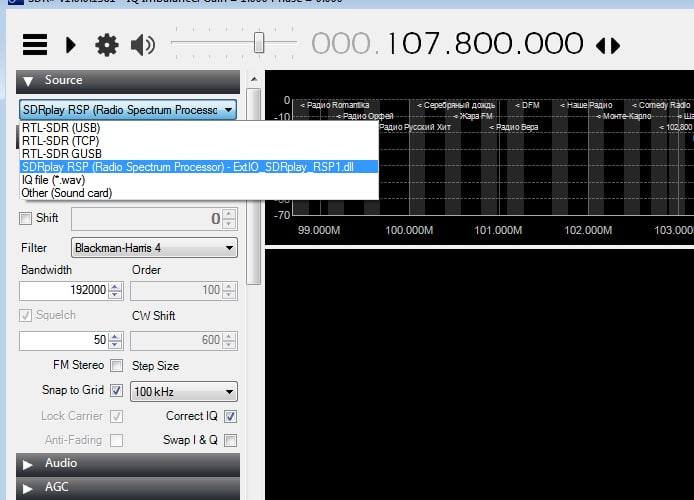Click the 100.000M label on spectrum axis
This screenshot has width=694, height=500.
409,231
